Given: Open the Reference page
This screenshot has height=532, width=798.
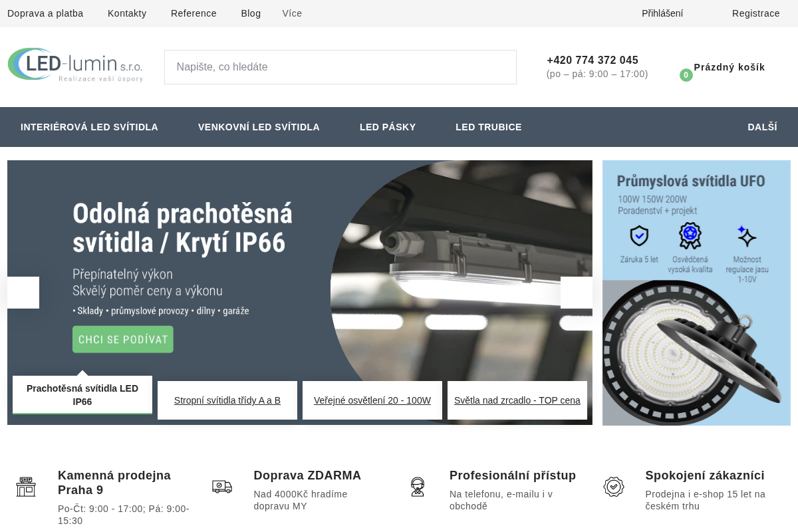Looking at the screenshot, I should click(194, 13).
